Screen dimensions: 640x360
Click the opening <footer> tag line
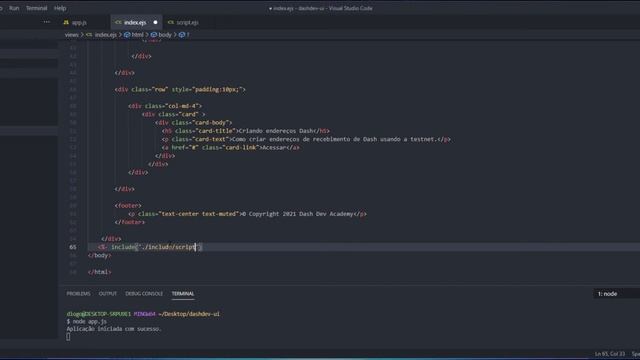click(128, 206)
